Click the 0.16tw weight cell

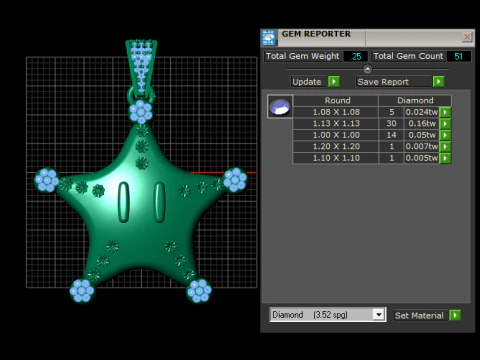[x=422, y=124]
